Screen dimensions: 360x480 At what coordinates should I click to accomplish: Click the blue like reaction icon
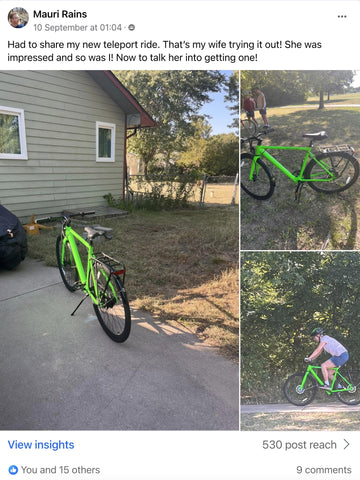click(x=13, y=470)
